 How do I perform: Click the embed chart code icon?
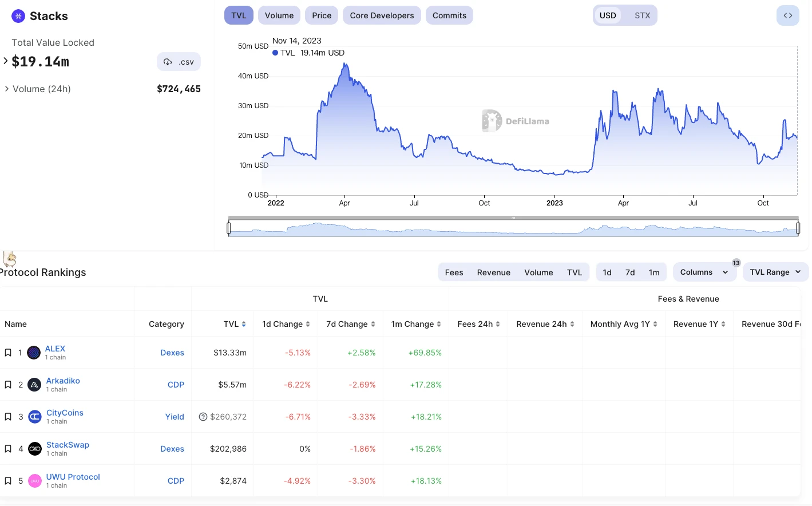[x=787, y=15]
